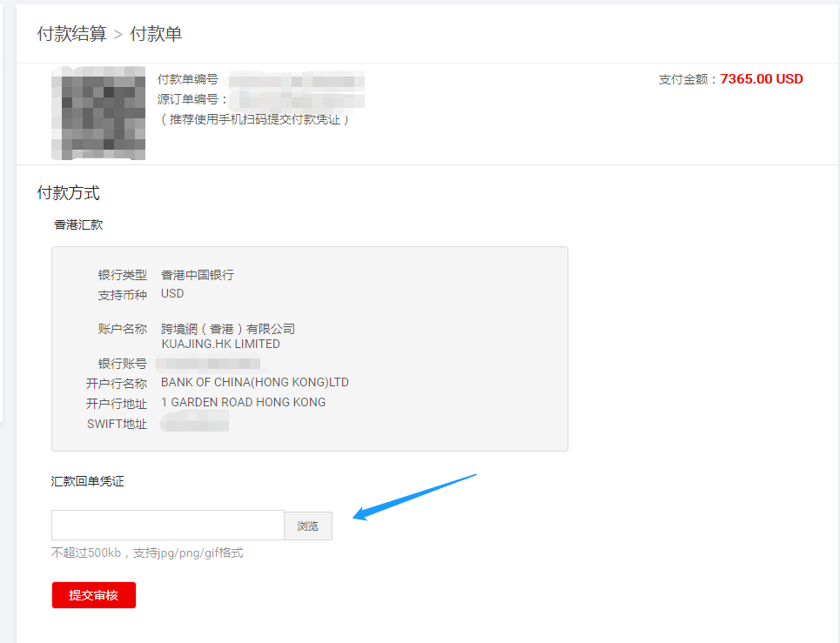Click the blurred bank account number
The width and height of the screenshot is (840, 643).
pyautogui.click(x=209, y=364)
